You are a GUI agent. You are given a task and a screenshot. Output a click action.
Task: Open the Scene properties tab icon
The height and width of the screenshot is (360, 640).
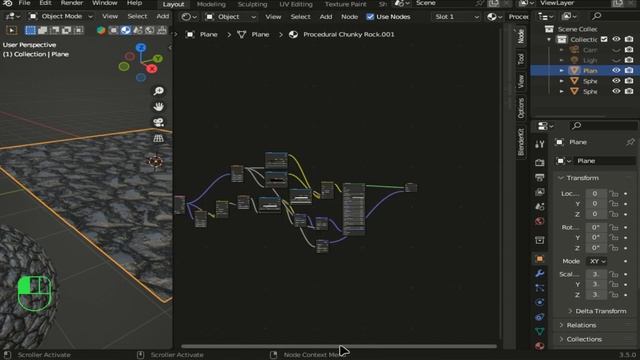[540, 207]
